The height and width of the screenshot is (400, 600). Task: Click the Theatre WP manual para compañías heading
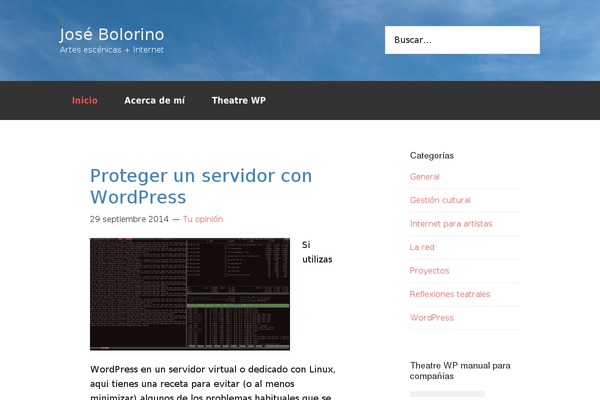click(x=460, y=371)
